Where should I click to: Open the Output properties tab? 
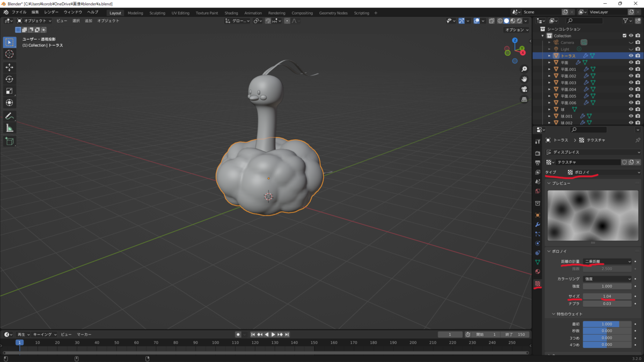[x=537, y=162]
